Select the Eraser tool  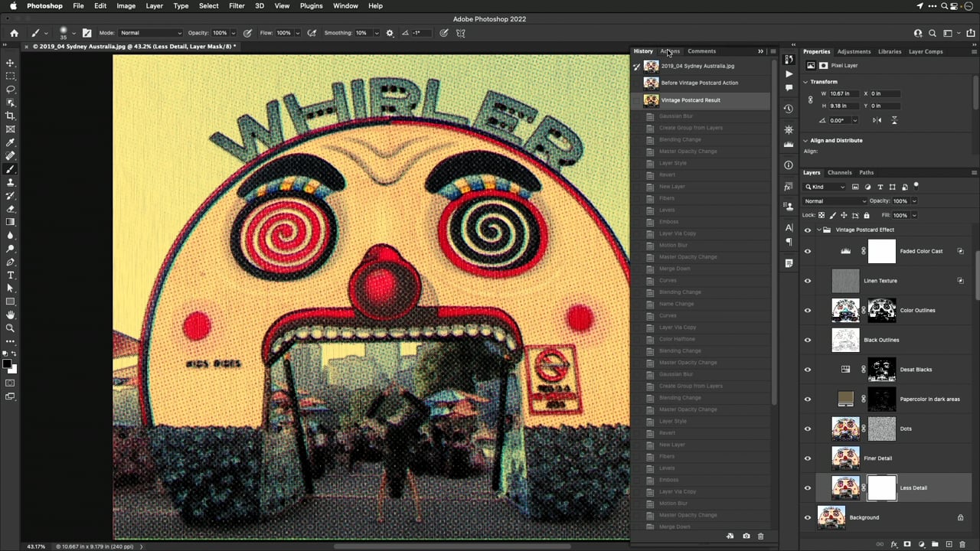(x=11, y=209)
